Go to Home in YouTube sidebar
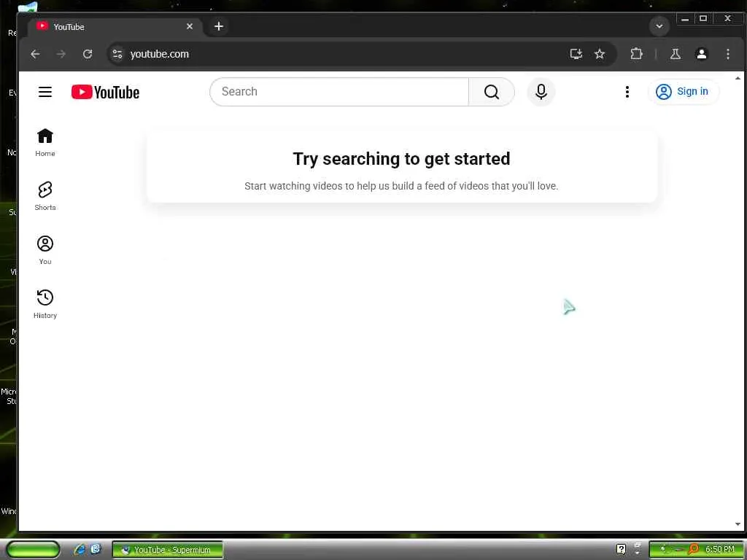Viewport: 747px width, 560px height. pos(45,142)
